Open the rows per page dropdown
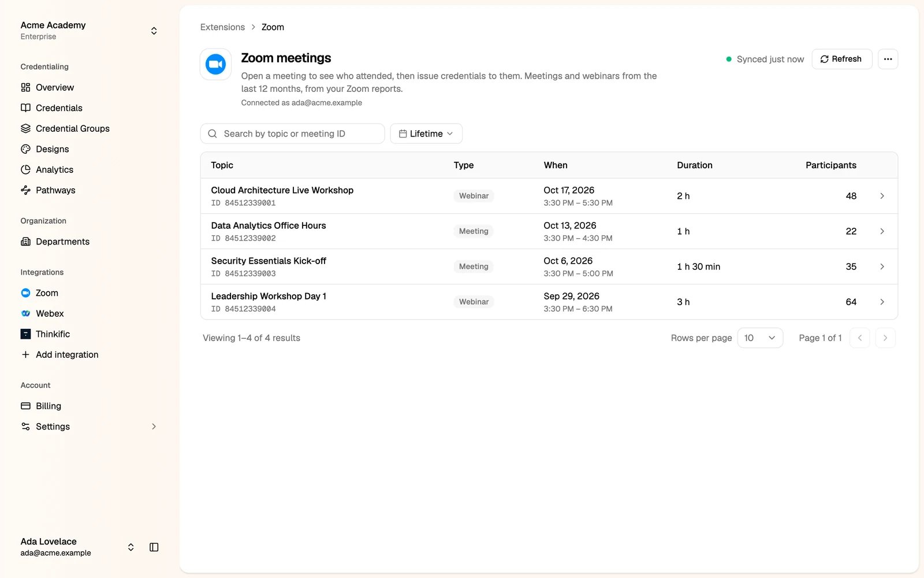The height and width of the screenshot is (578, 924). pos(760,338)
